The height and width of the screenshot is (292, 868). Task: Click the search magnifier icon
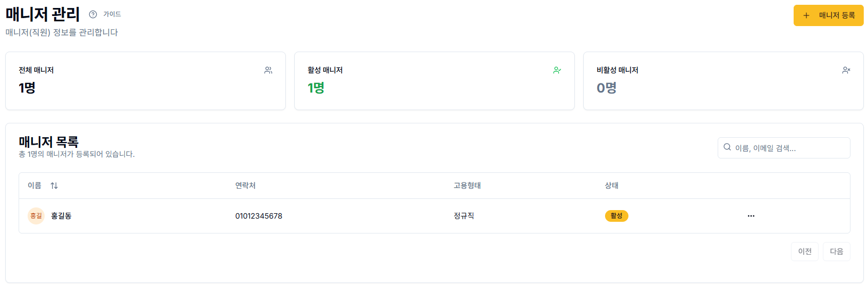(727, 147)
